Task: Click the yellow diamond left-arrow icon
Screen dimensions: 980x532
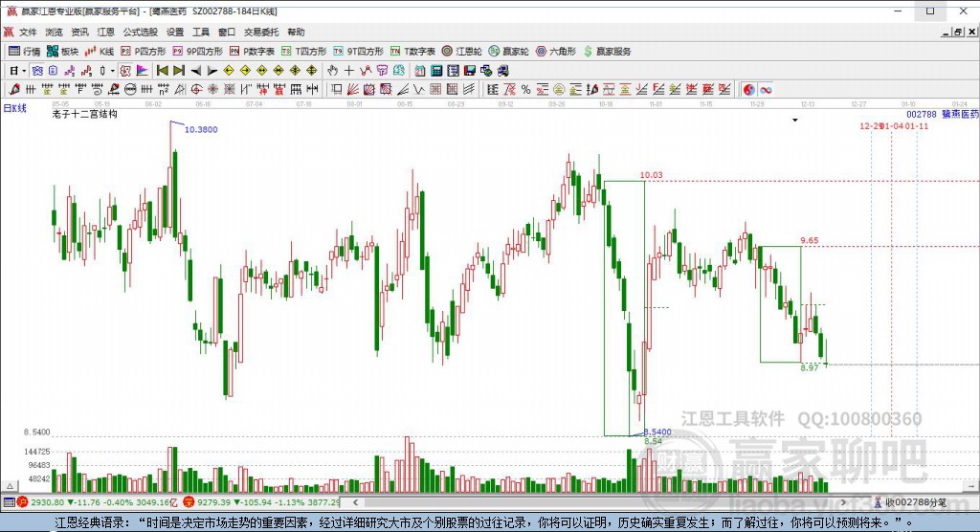Action: coord(229,71)
